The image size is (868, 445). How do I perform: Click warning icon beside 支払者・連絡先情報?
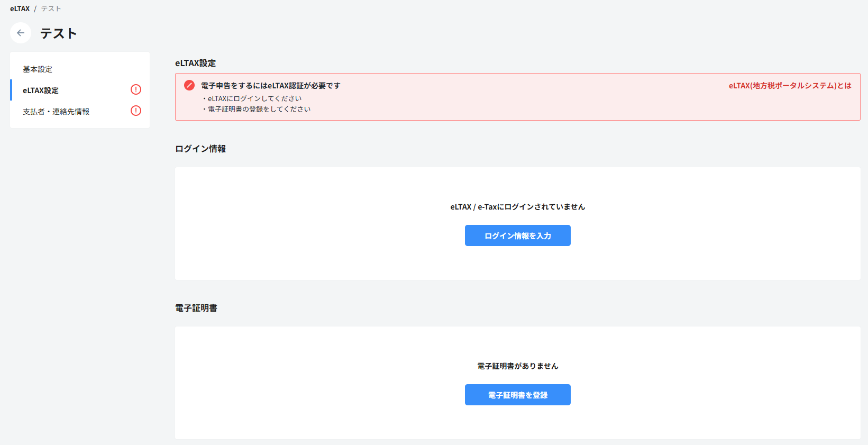tap(136, 111)
